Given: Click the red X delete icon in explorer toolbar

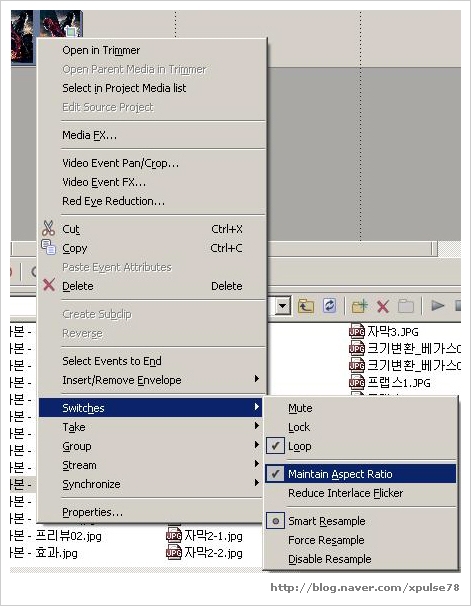Looking at the screenshot, I should 383,307.
